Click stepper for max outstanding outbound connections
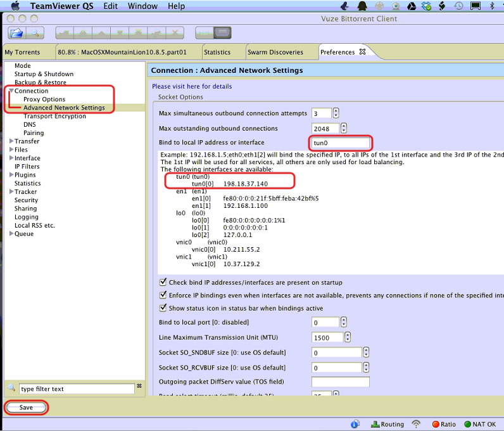Viewport: 504px width, 431px height. point(344,128)
